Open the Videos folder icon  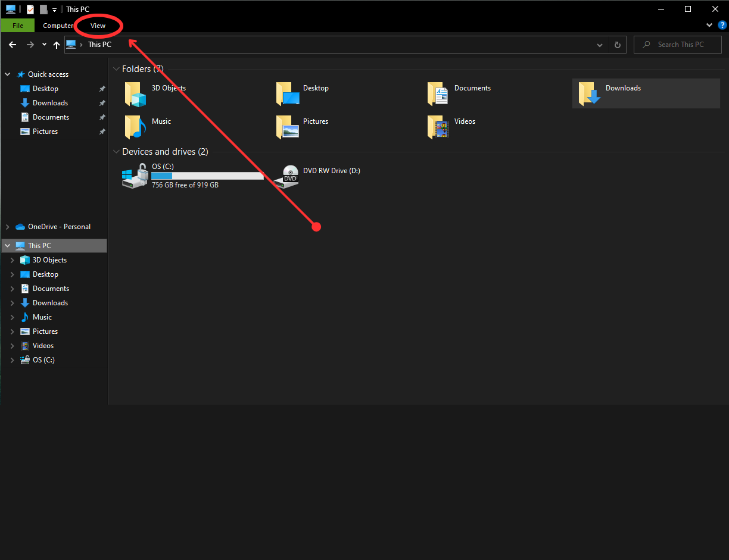[x=438, y=127]
